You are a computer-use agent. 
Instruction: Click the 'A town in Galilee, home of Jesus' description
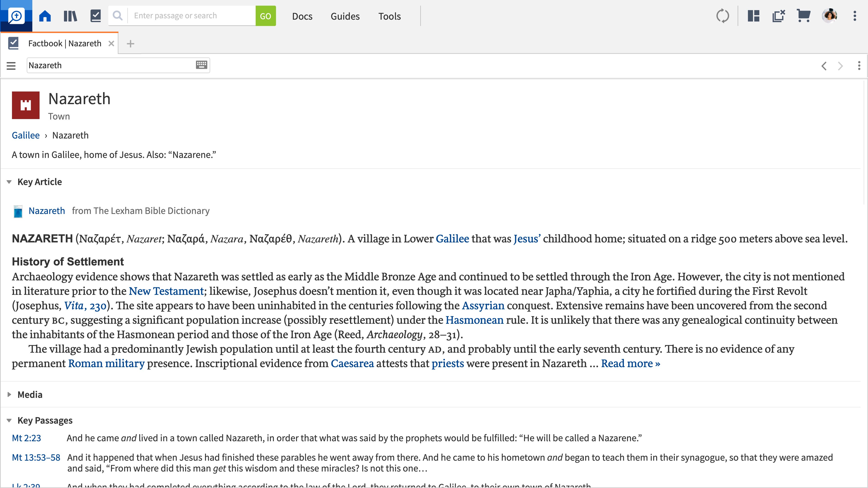[x=114, y=155]
